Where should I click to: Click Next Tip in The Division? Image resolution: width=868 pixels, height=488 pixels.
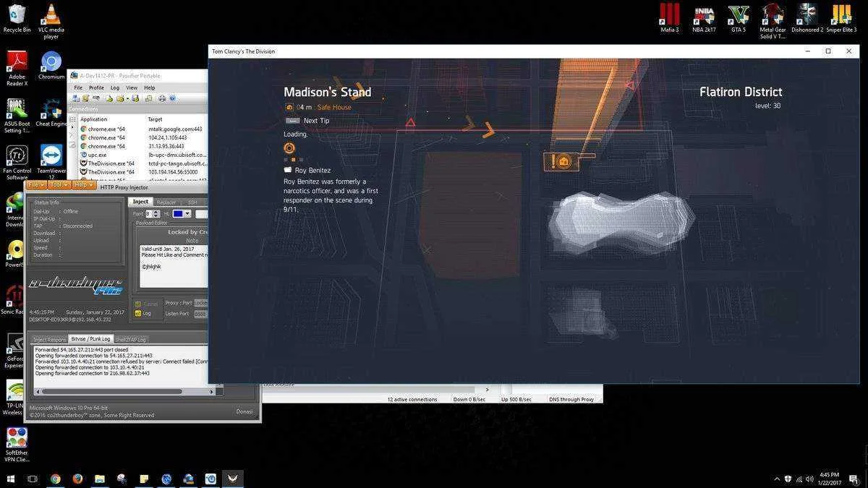316,121
